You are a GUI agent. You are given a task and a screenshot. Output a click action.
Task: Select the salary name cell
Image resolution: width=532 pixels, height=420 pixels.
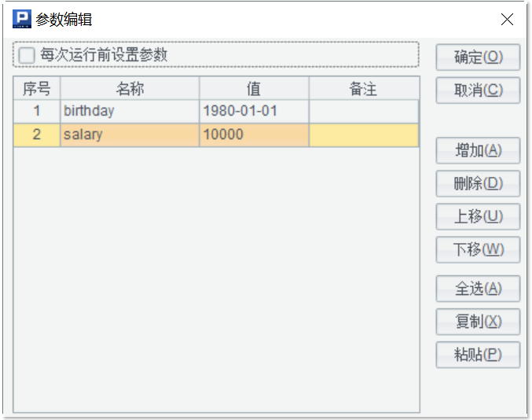click(130, 134)
